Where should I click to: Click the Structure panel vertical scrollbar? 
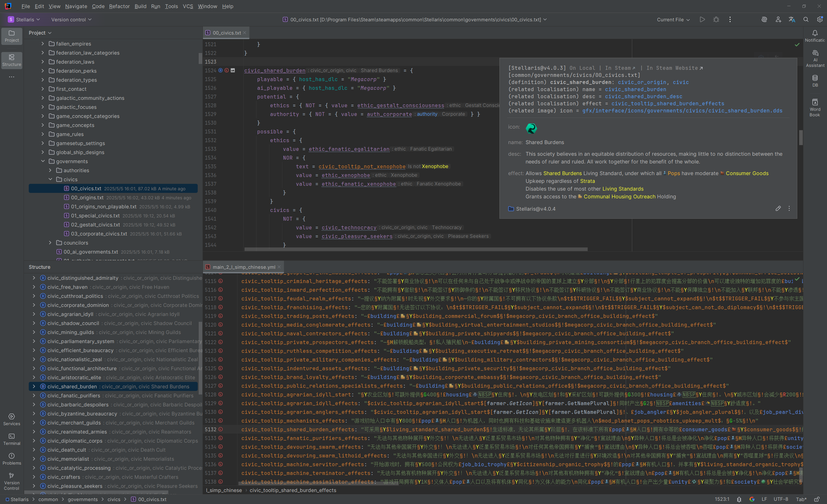(200, 358)
